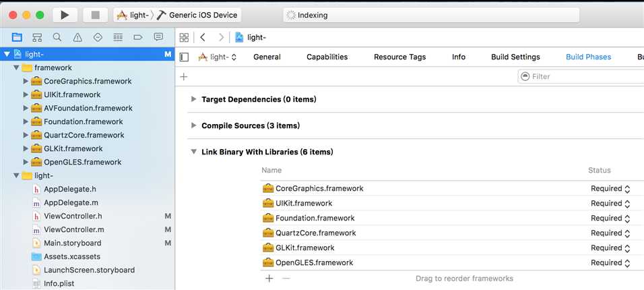Switch to the Info tab
644x290 pixels.
pos(458,57)
